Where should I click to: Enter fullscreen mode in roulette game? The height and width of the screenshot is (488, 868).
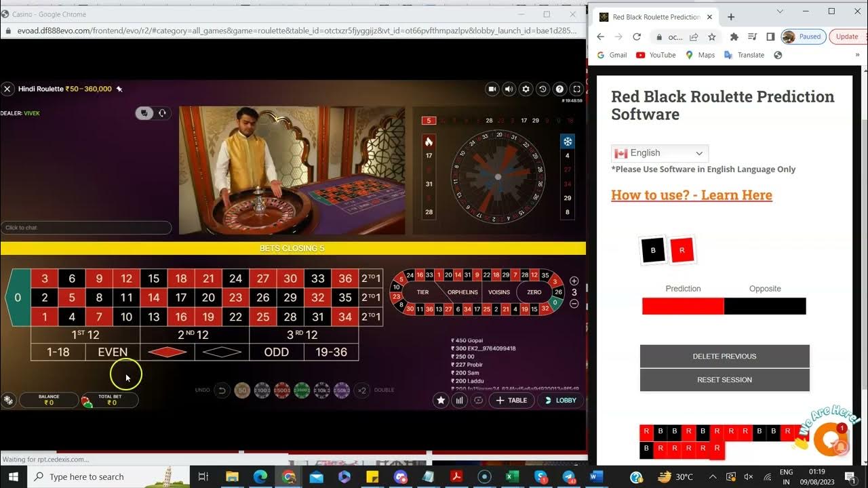click(576, 89)
